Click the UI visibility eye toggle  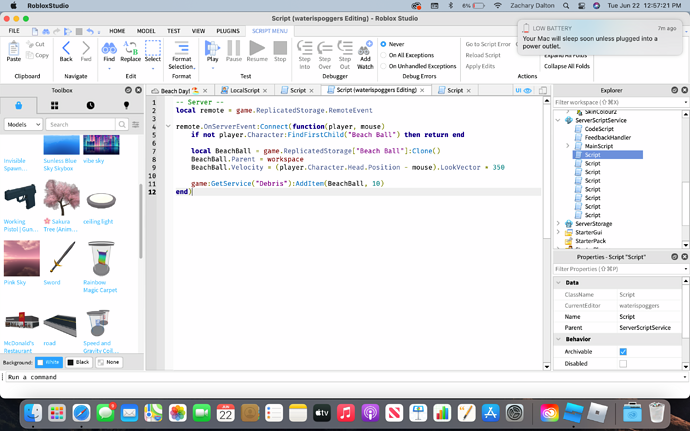point(524,90)
